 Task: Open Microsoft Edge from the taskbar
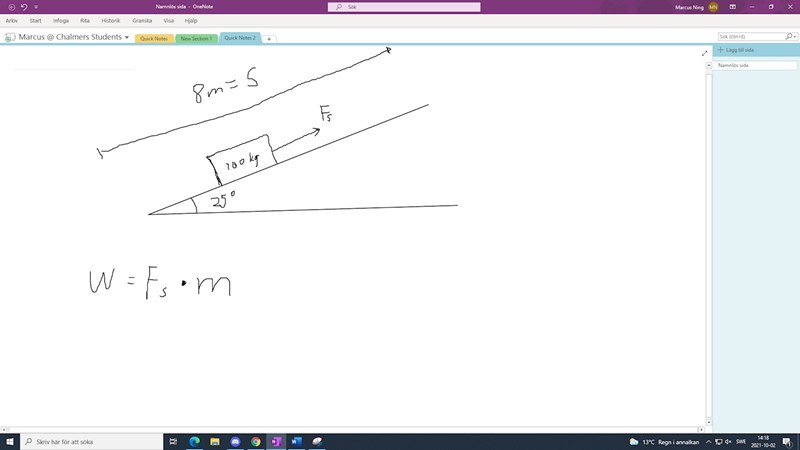click(x=195, y=441)
